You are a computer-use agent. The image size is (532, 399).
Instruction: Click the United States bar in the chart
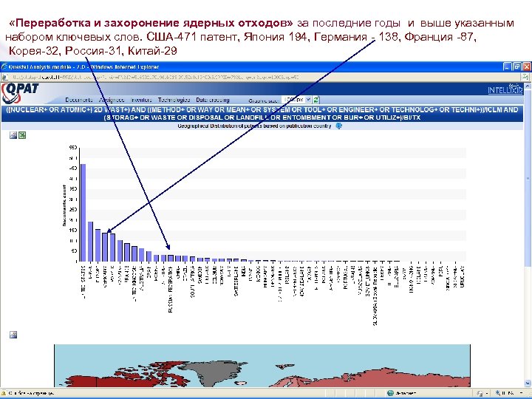point(83,213)
